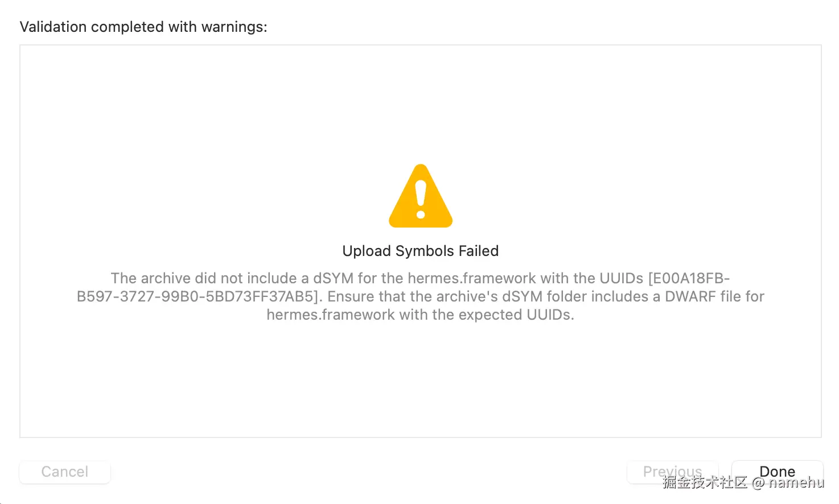Click the Done button
The width and height of the screenshot is (839, 504).
[777, 471]
